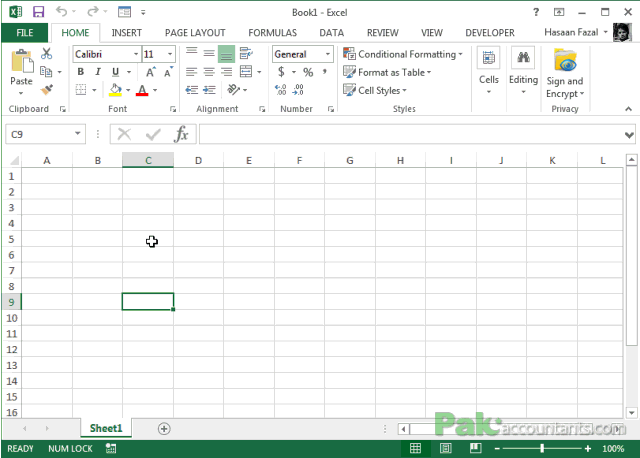This screenshot has height=458, width=640.
Task: Open the Font name dropdown
Action: click(x=136, y=54)
